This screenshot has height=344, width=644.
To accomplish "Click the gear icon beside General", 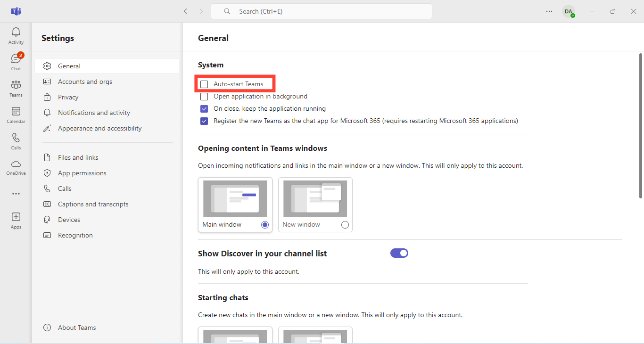I will 47,66.
